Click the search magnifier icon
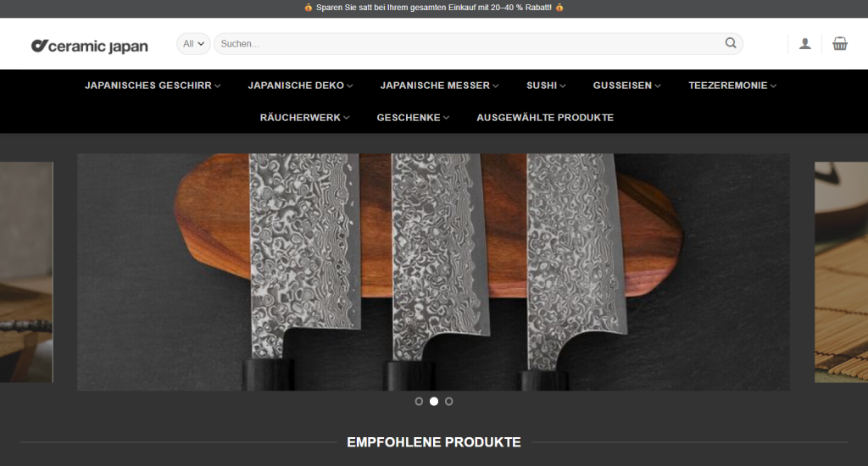This screenshot has width=868, height=466. pyautogui.click(x=731, y=43)
